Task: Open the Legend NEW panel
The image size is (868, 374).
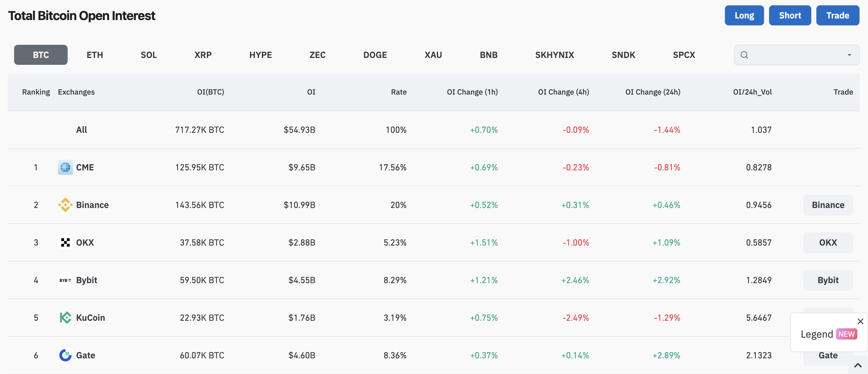Action: click(x=829, y=334)
